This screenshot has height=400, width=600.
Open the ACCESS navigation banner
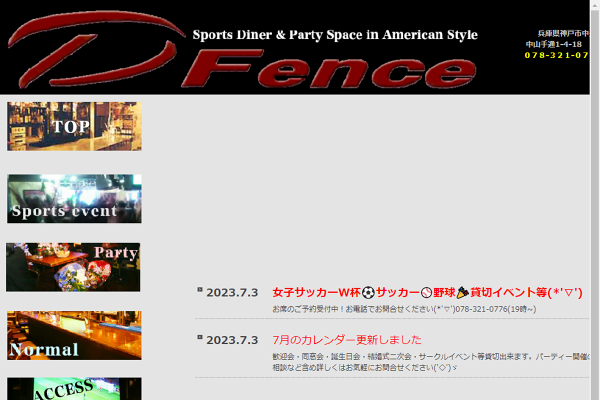[74, 389]
